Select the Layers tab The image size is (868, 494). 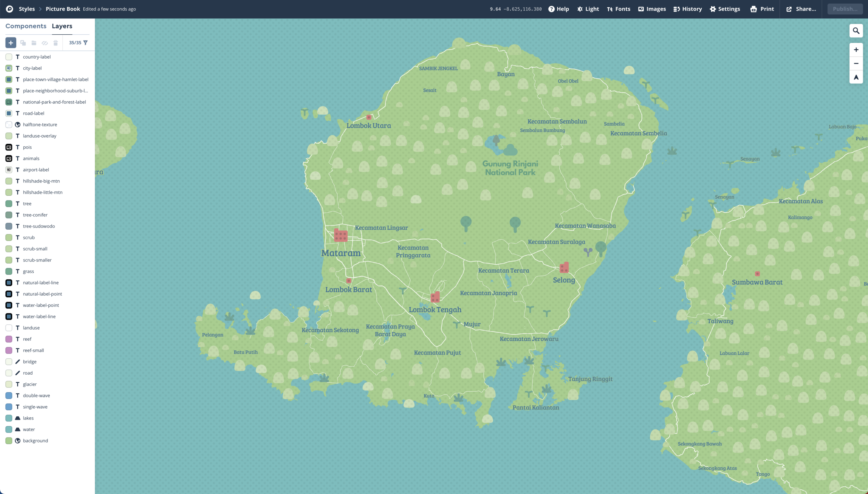(x=62, y=26)
